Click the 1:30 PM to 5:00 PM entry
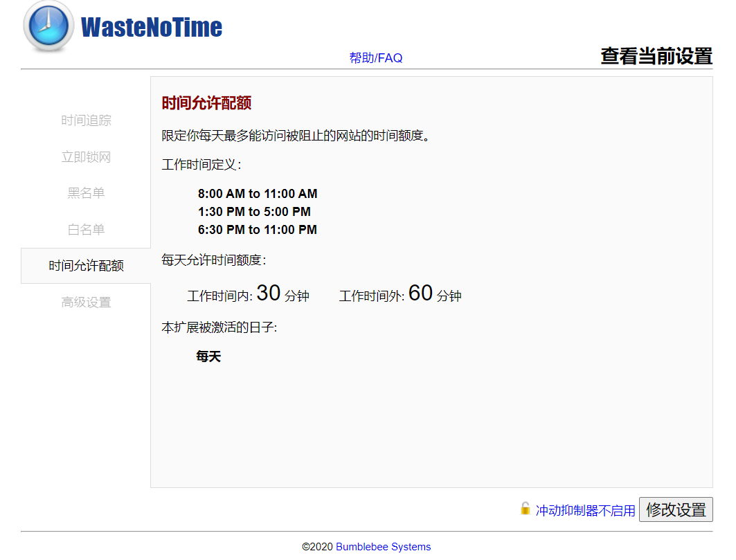Viewport: 736px width, 560px height. pyautogui.click(x=254, y=212)
